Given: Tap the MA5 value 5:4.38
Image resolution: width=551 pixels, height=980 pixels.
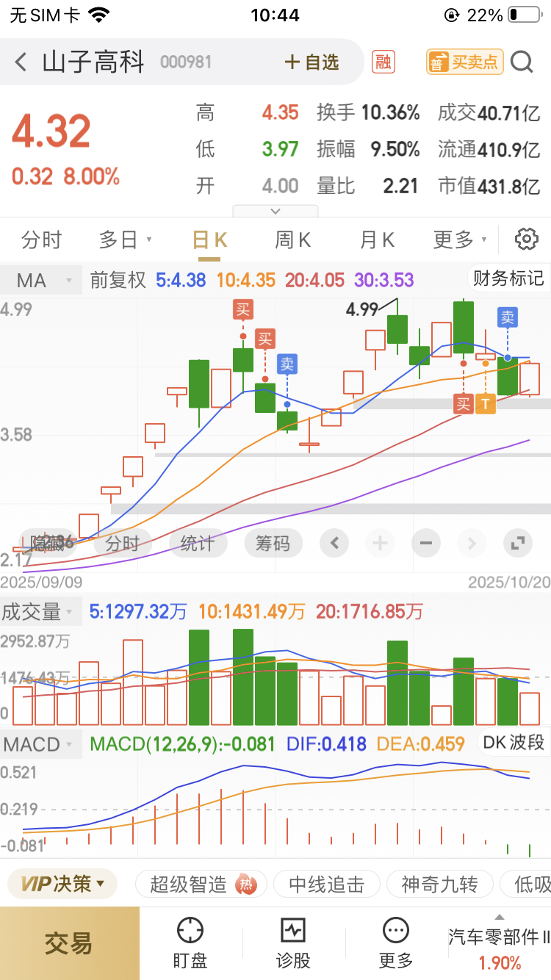Looking at the screenshot, I should (x=181, y=281).
